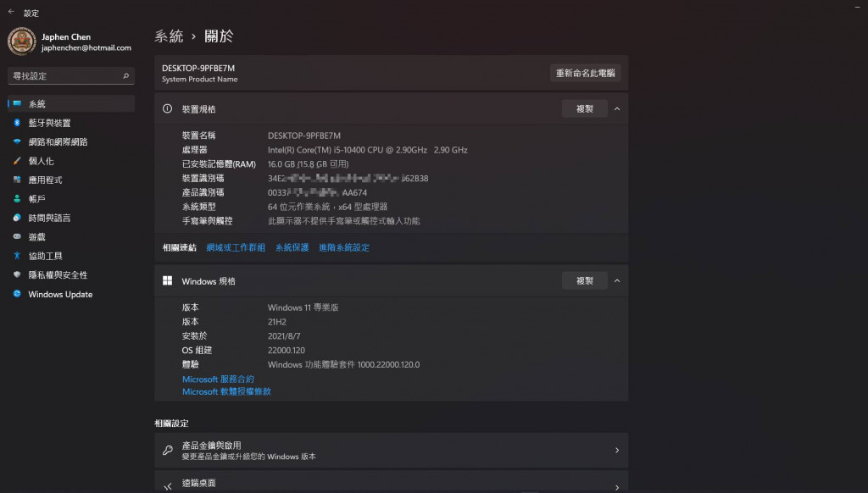Screen dimensions: 868x493
Task: Click the DESKTOP-9PFBE7M device name value
Action: tap(304, 136)
